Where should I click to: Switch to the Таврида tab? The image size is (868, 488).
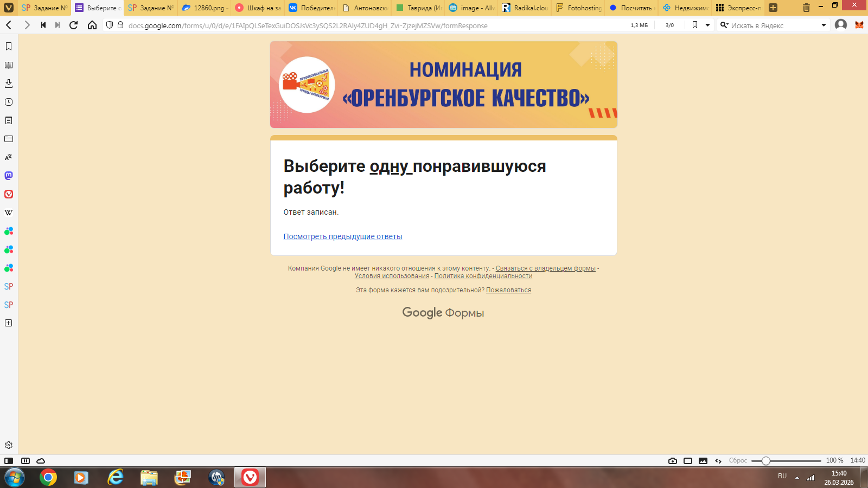click(x=419, y=8)
